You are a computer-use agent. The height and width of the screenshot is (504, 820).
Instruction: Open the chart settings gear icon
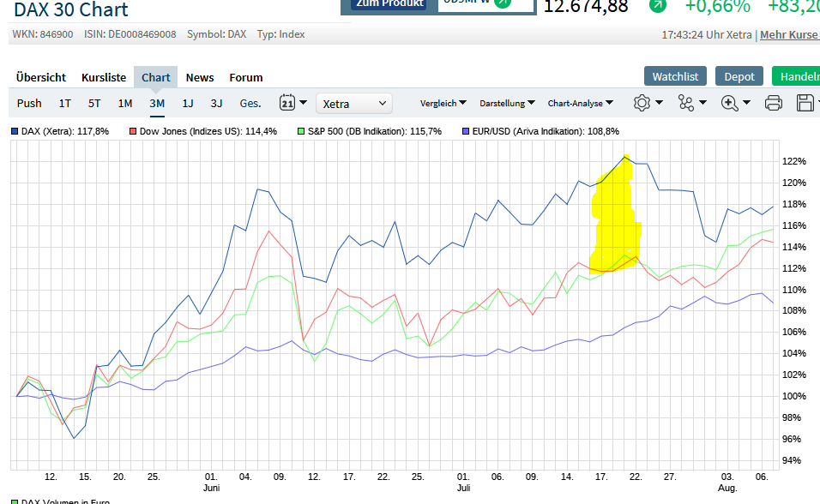pos(642,103)
